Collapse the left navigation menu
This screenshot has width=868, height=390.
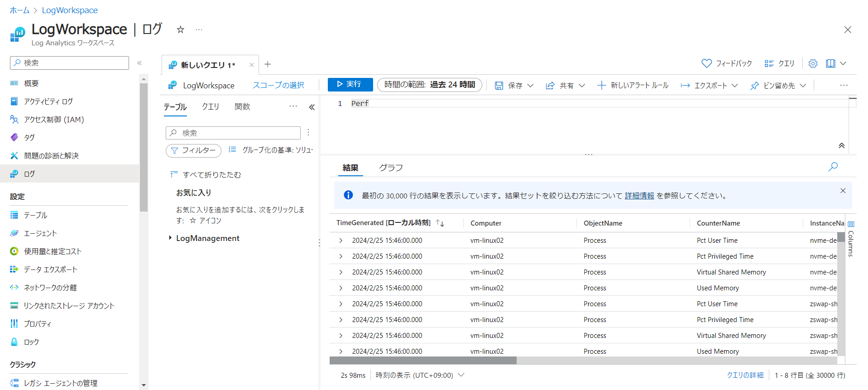[x=139, y=63]
